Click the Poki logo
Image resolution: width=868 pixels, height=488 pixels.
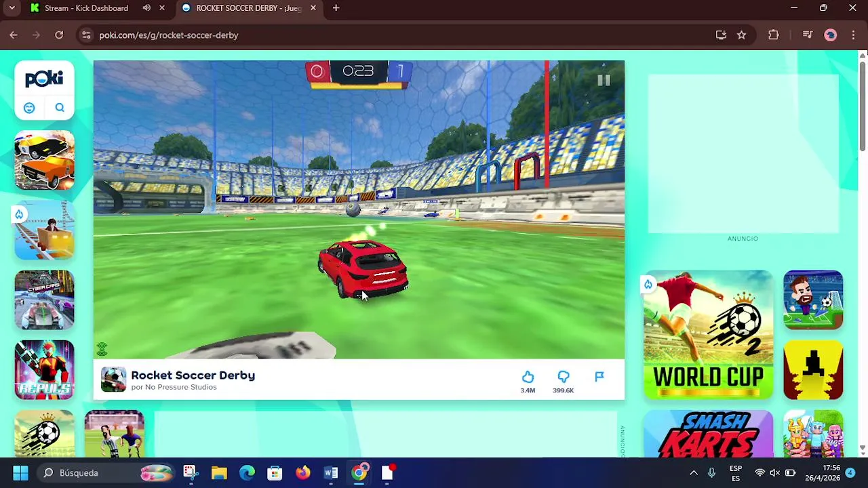[x=44, y=79]
